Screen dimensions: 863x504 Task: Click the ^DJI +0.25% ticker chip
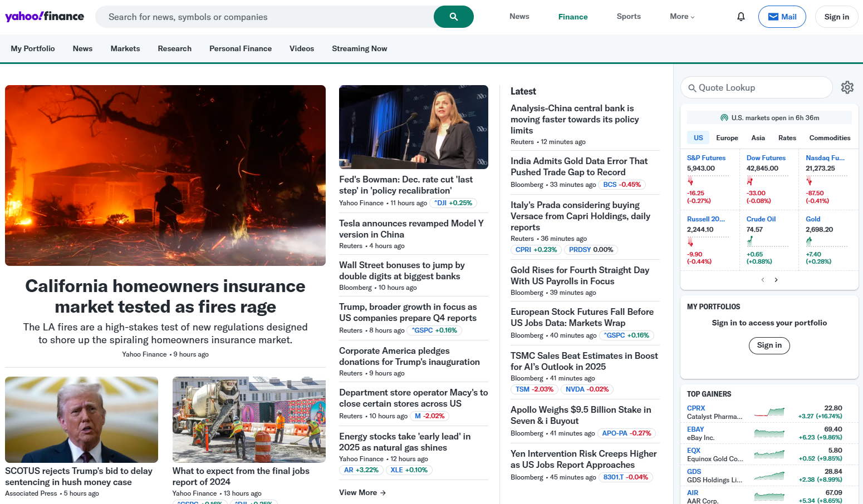coord(453,203)
